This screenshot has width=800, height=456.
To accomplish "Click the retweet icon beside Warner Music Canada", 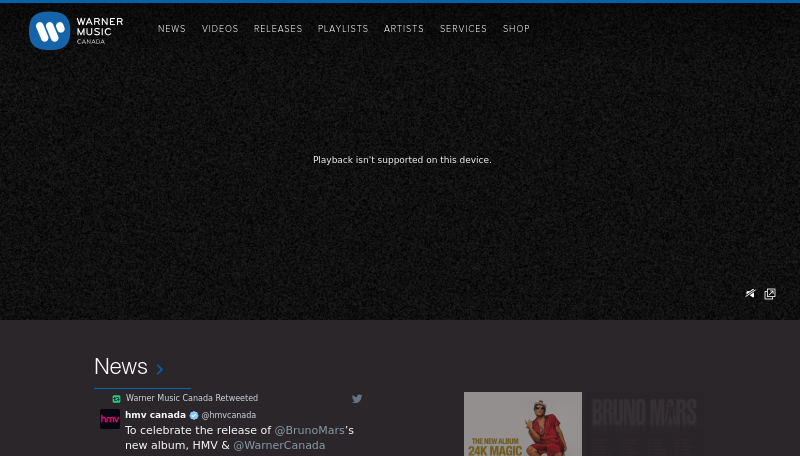I will pyautogui.click(x=116, y=399).
